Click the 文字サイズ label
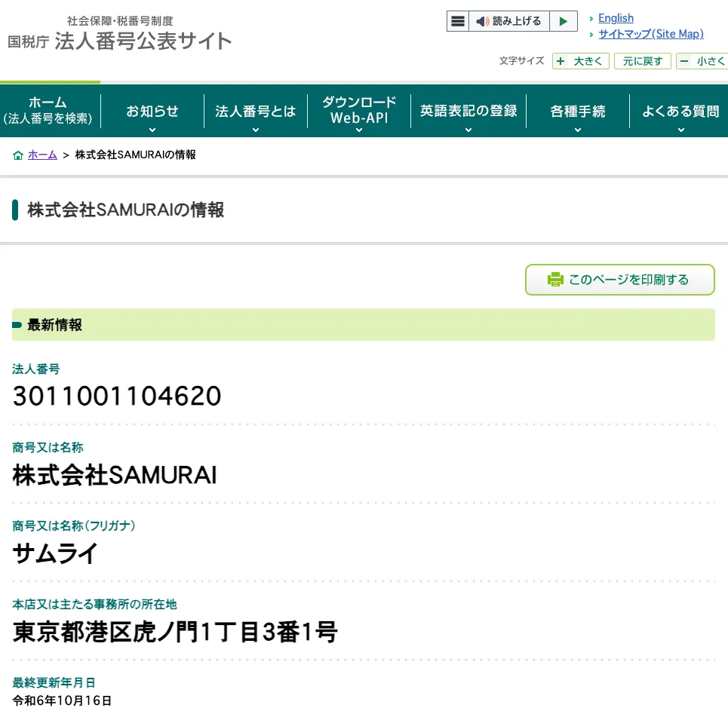The image size is (728, 720). tap(522, 61)
